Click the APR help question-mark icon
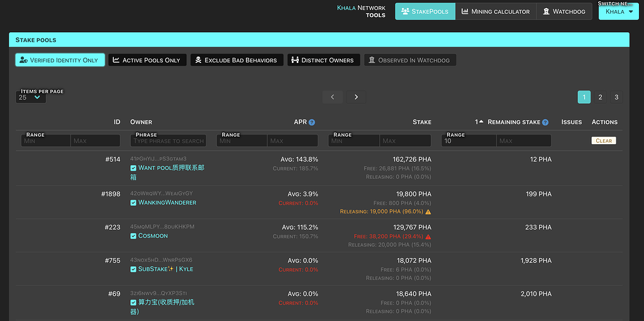Viewport: 644px width, 321px height. (x=312, y=122)
